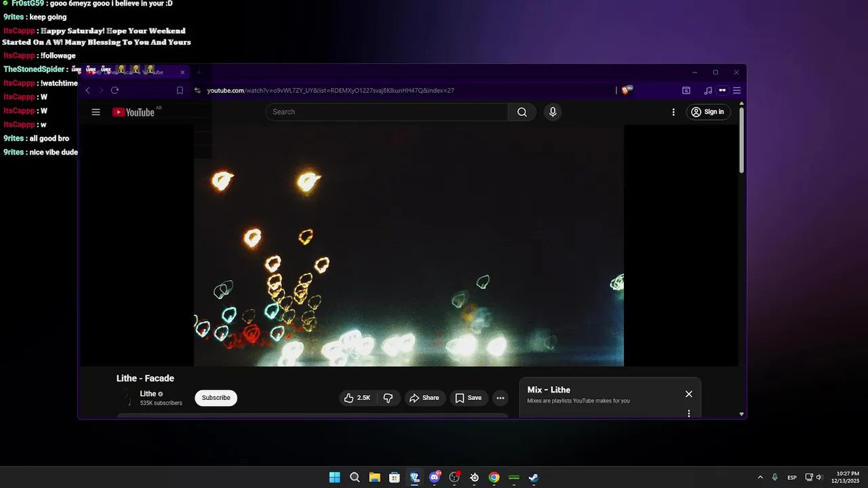Bookmark this page icon
The image size is (868, 488).
[x=180, y=90]
